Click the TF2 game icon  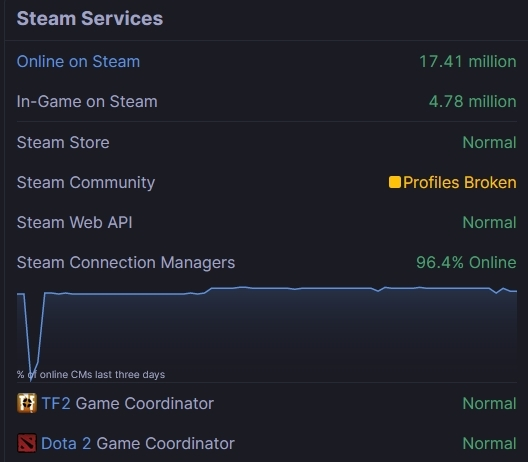pos(27,403)
